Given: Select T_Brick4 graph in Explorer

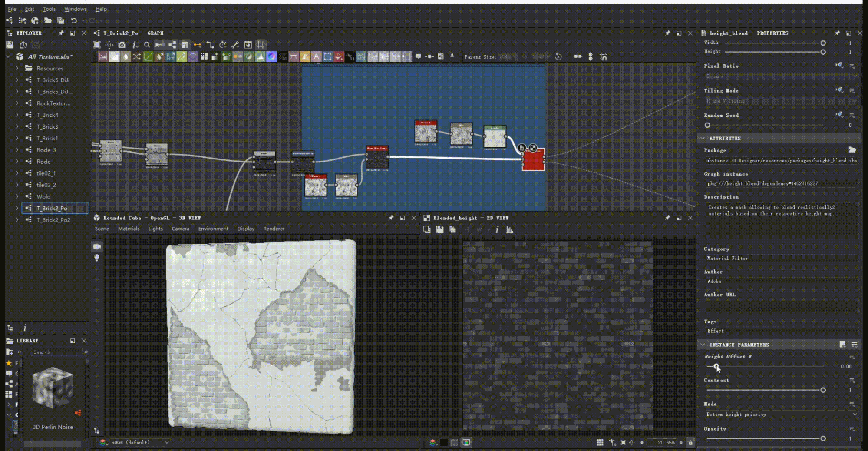Looking at the screenshot, I should point(47,115).
